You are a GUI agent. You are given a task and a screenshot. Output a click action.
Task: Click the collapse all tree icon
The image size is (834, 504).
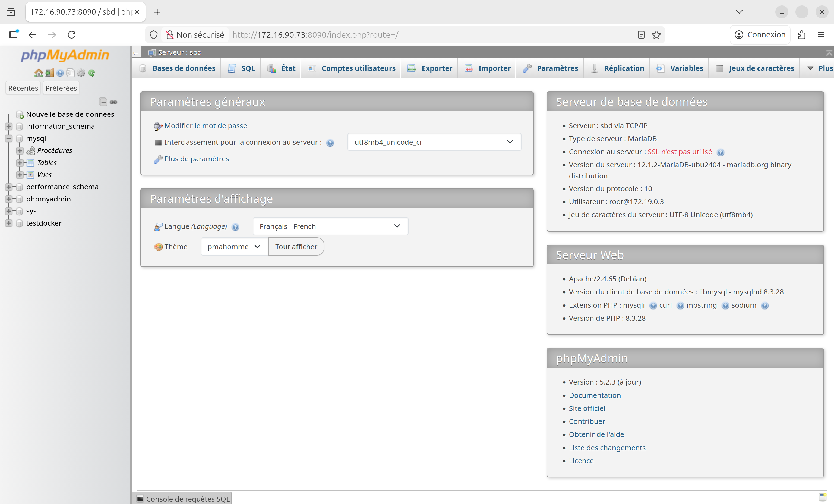click(x=103, y=102)
